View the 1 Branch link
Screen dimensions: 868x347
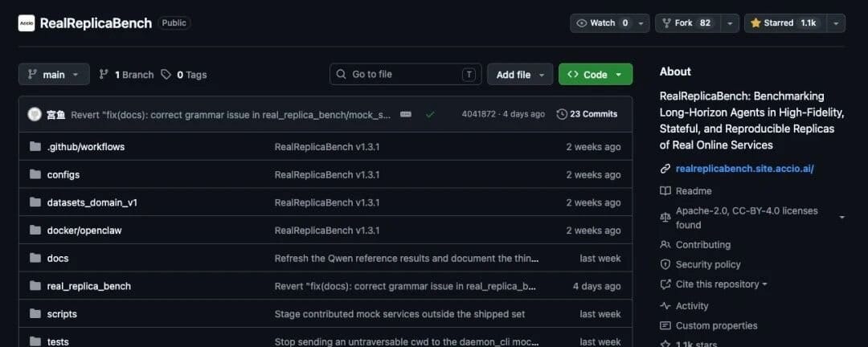pos(126,75)
